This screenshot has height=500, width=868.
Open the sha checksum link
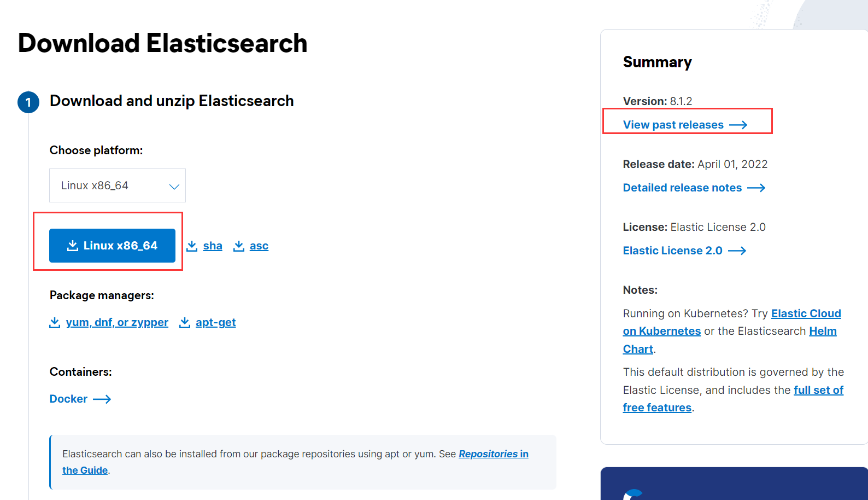(x=213, y=246)
